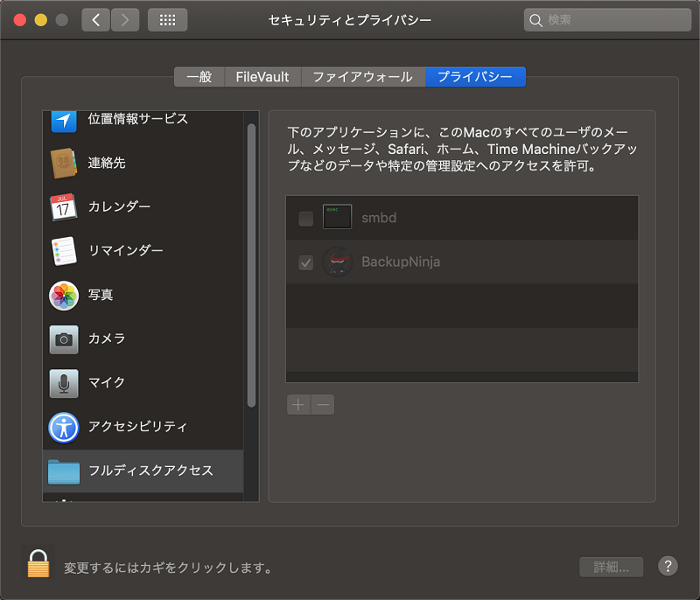Screen dimensions: 700x600
Task: Click the Camera icon in sidebar
Action: (x=64, y=339)
